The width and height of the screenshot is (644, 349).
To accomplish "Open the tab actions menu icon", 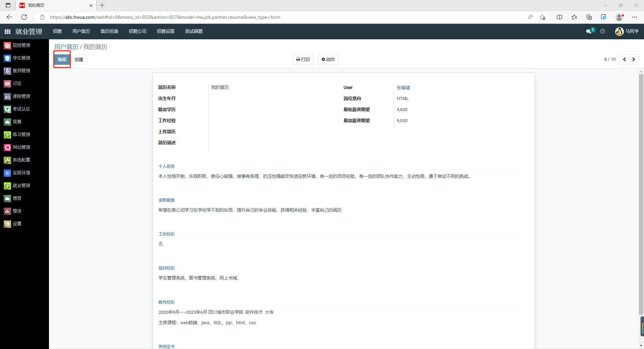I will tap(8, 5).
